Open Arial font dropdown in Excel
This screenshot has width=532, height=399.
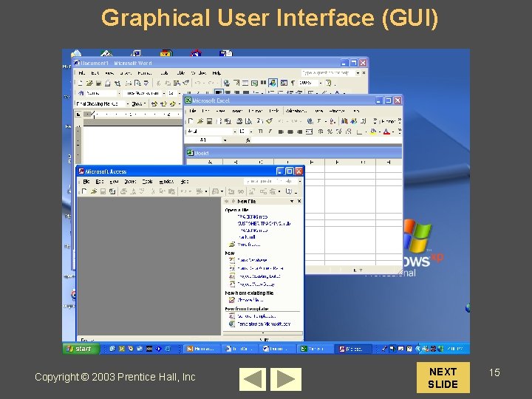234,132
